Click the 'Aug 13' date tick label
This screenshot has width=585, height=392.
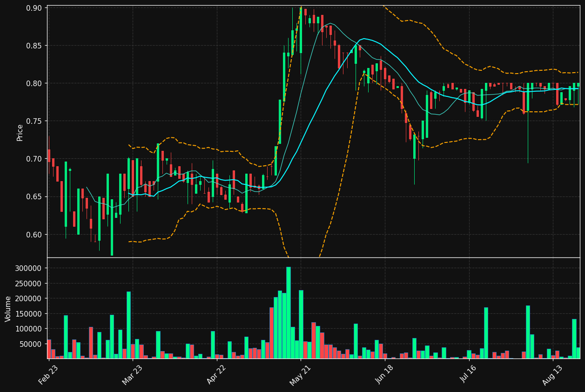[552, 374]
